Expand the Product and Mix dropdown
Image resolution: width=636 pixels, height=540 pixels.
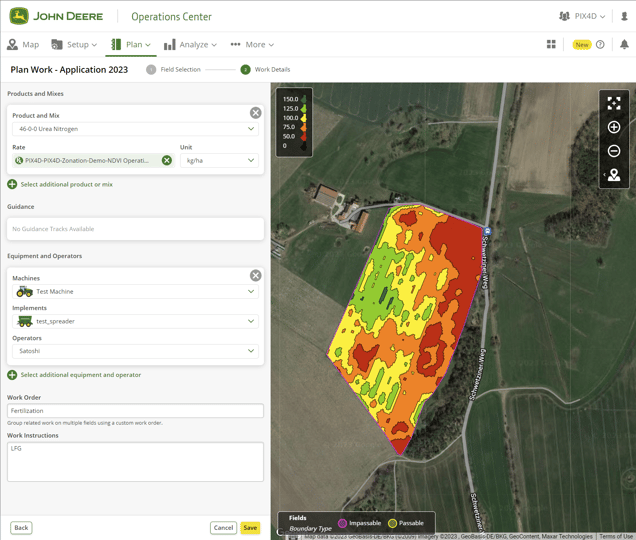coord(134,129)
